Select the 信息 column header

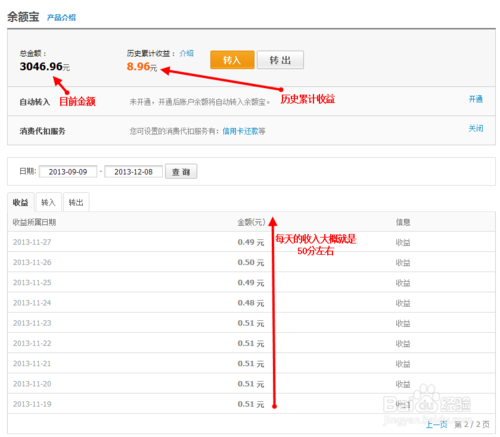tap(403, 222)
